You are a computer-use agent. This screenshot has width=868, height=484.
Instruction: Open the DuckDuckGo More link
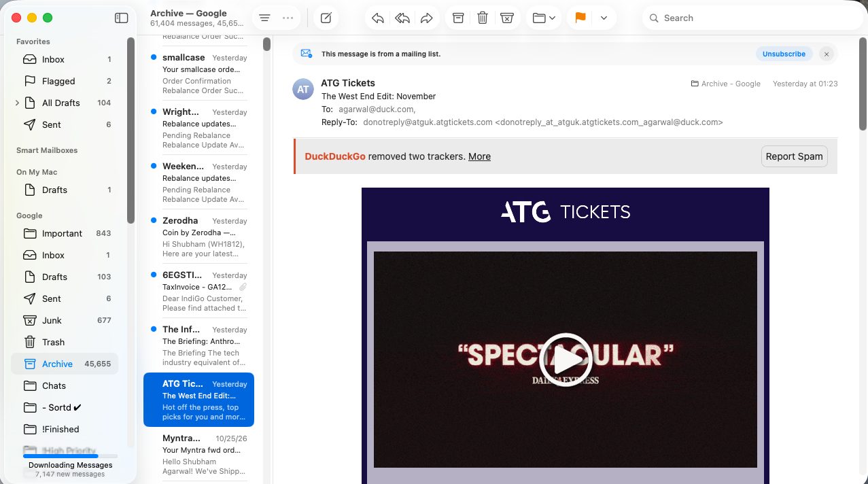(x=479, y=156)
